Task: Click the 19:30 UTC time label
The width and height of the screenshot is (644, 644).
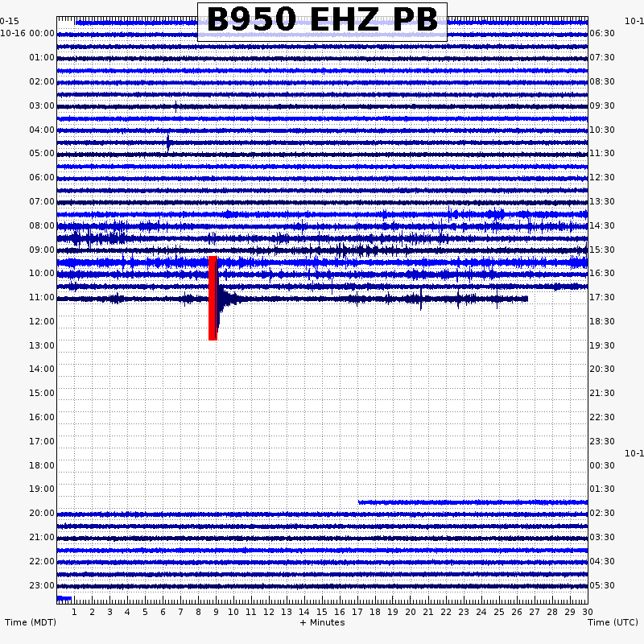Action: (602, 345)
